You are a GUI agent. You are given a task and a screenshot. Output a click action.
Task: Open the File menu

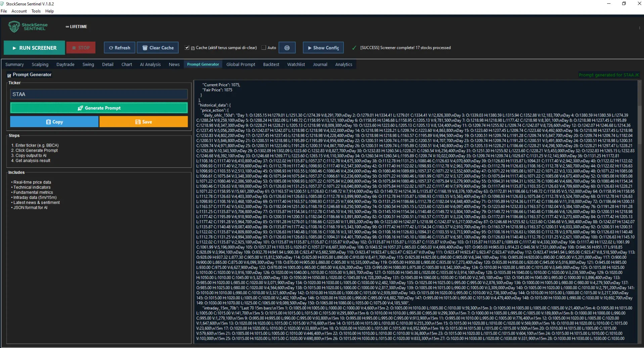[4, 11]
